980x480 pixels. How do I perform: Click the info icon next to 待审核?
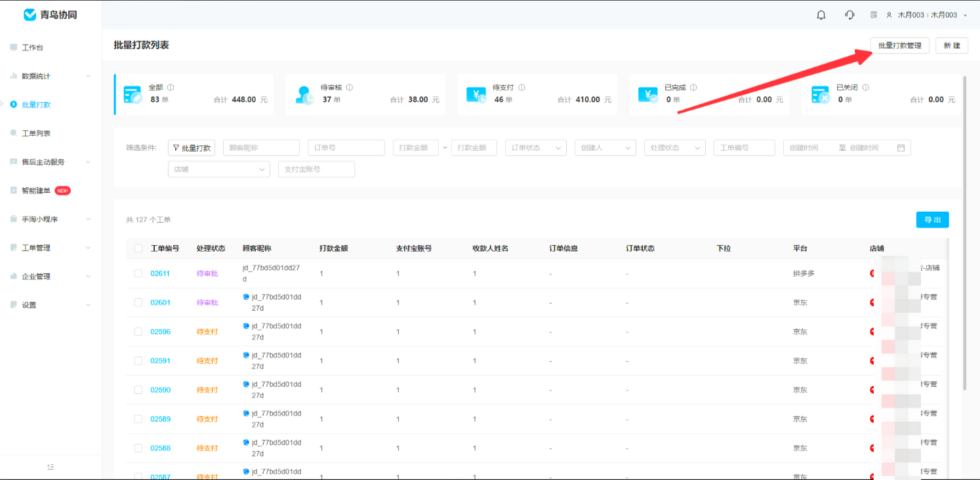point(350,87)
